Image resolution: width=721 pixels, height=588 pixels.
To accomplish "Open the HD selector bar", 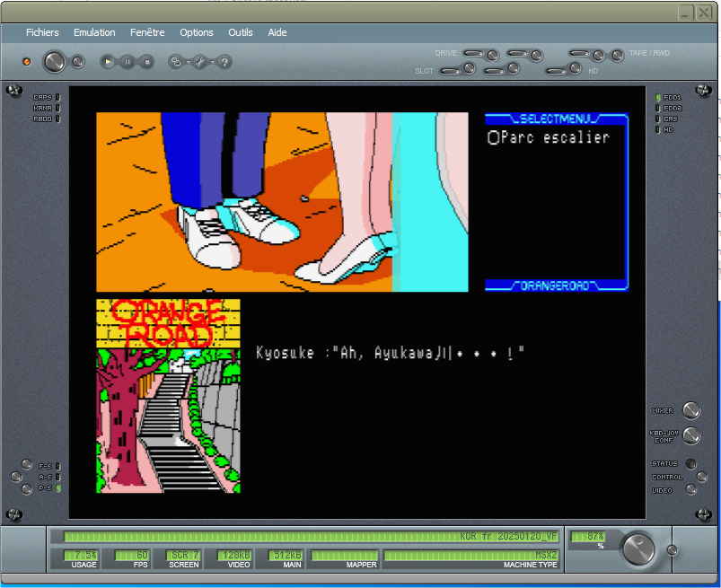I will coord(557,71).
